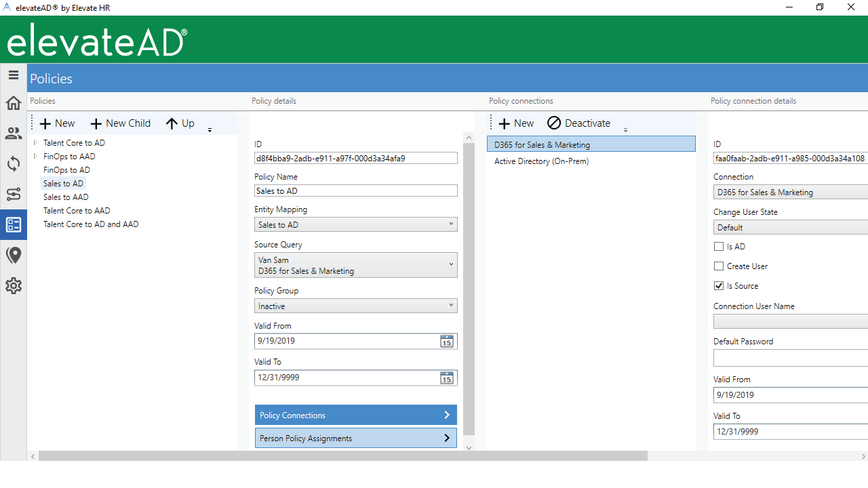The image size is (868, 488).
Task: Click the policy Valid From date field
Action: tap(346, 341)
